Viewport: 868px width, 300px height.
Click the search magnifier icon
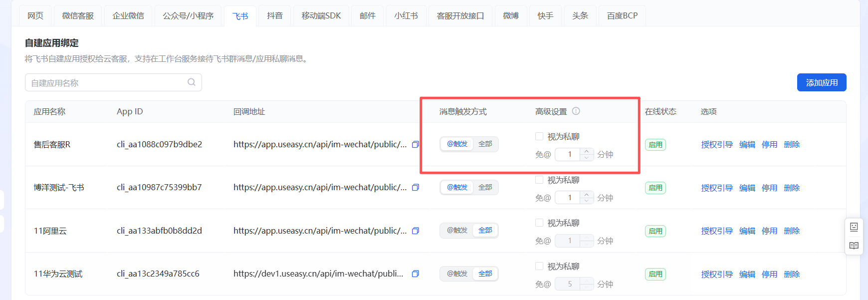coord(192,82)
